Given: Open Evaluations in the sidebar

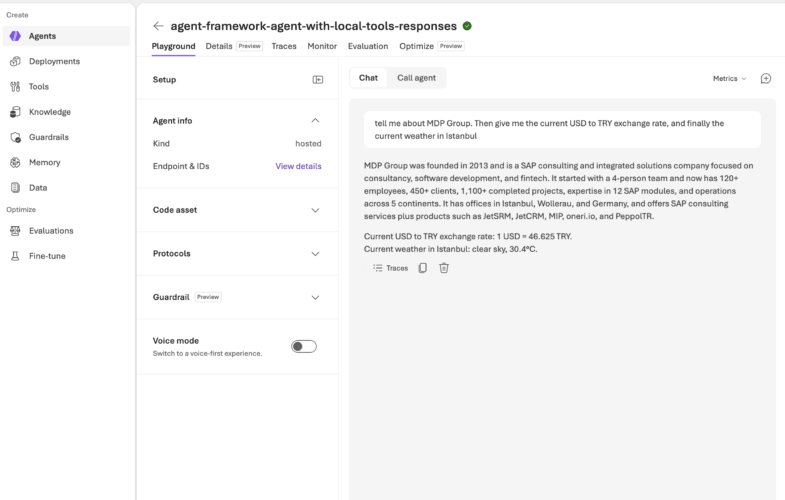Looking at the screenshot, I should tap(51, 231).
